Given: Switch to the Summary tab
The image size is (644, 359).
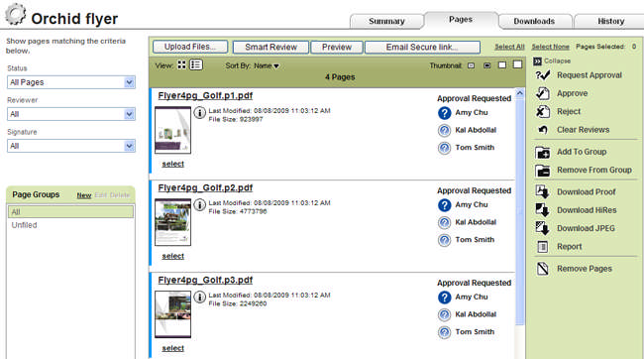Looking at the screenshot, I should click(x=386, y=21).
